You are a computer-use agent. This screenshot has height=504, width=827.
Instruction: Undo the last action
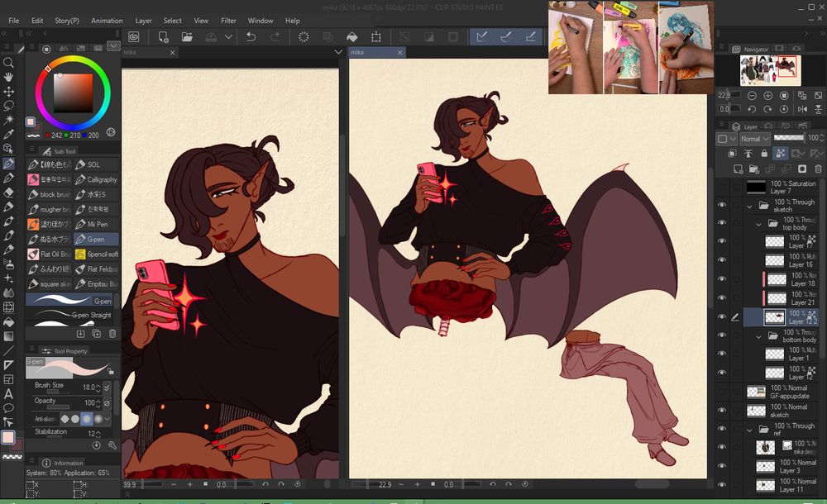click(x=251, y=37)
